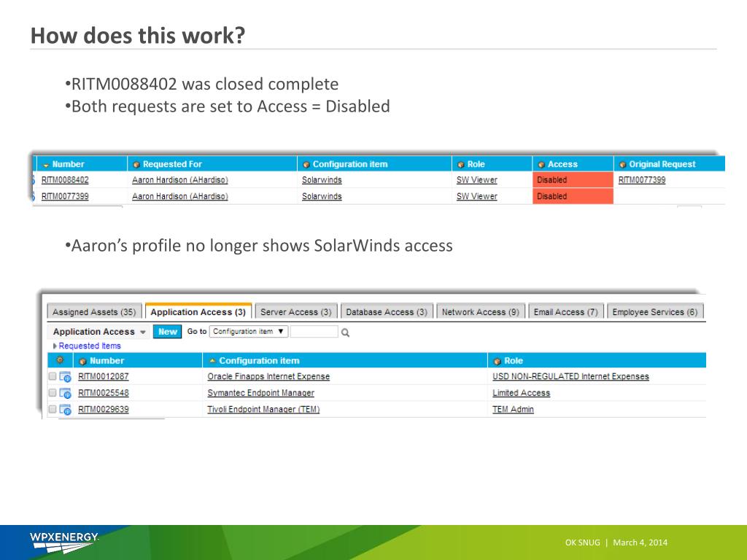Open the RITM0088402 record link
747x560 pixels.
(65, 180)
